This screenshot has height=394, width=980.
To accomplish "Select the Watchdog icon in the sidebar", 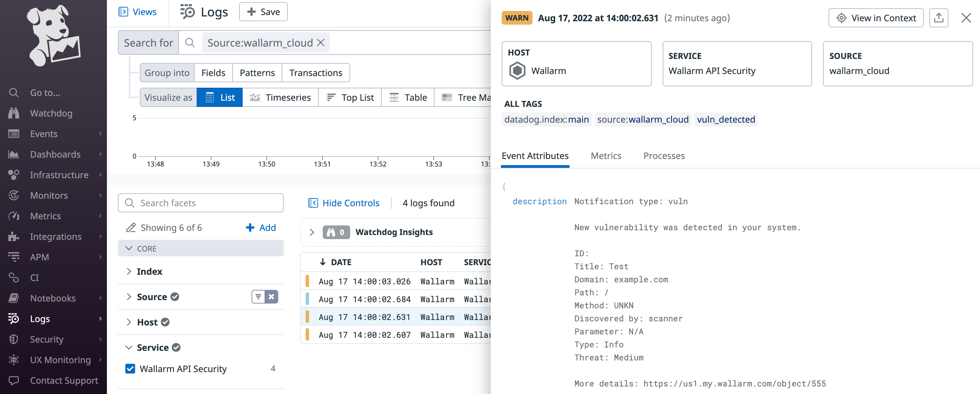I will click(x=14, y=113).
